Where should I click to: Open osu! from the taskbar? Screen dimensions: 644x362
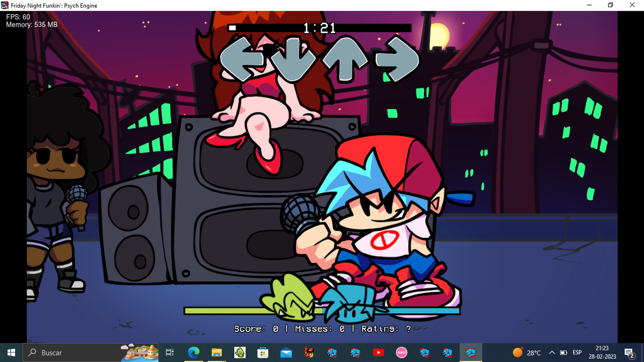pos(401,352)
